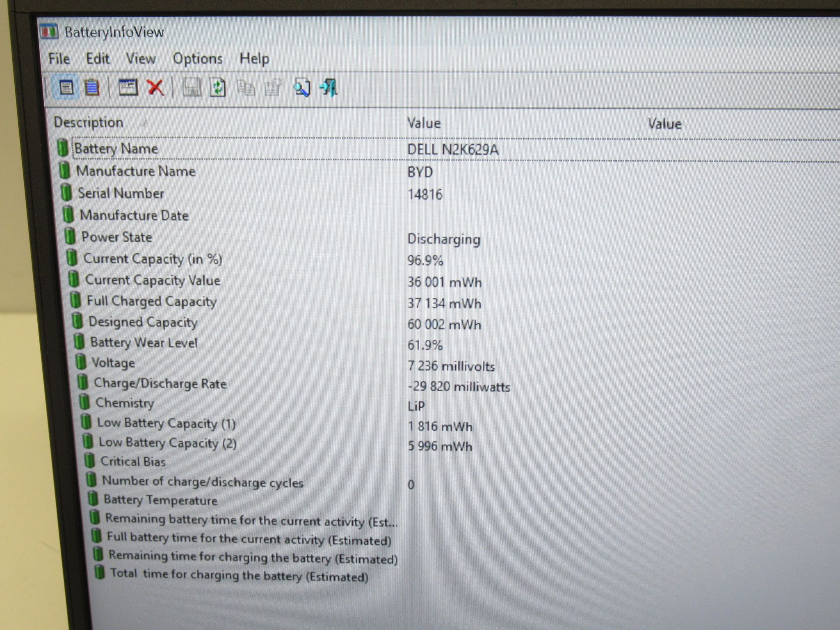Click the battery icon beside Battery Temperature
This screenshot has width=840, height=630.
(x=93, y=499)
